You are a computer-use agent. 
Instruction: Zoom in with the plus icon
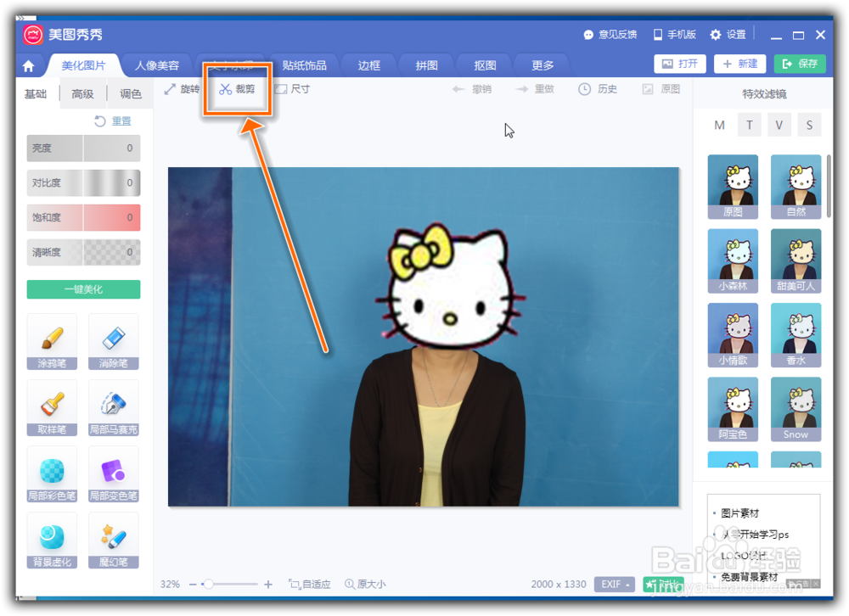(x=268, y=585)
